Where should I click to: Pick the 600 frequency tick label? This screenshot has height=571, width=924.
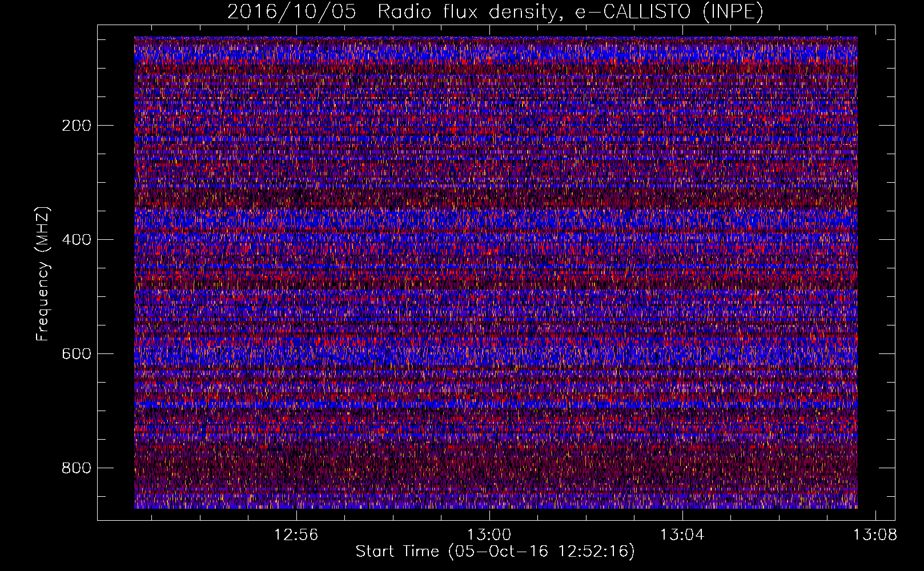point(77,354)
